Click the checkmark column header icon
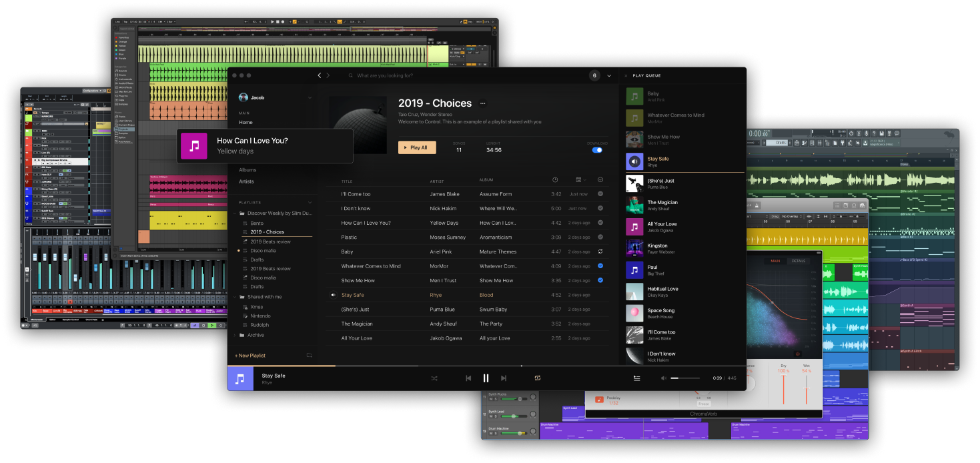The image size is (980, 463). pos(600,179)
